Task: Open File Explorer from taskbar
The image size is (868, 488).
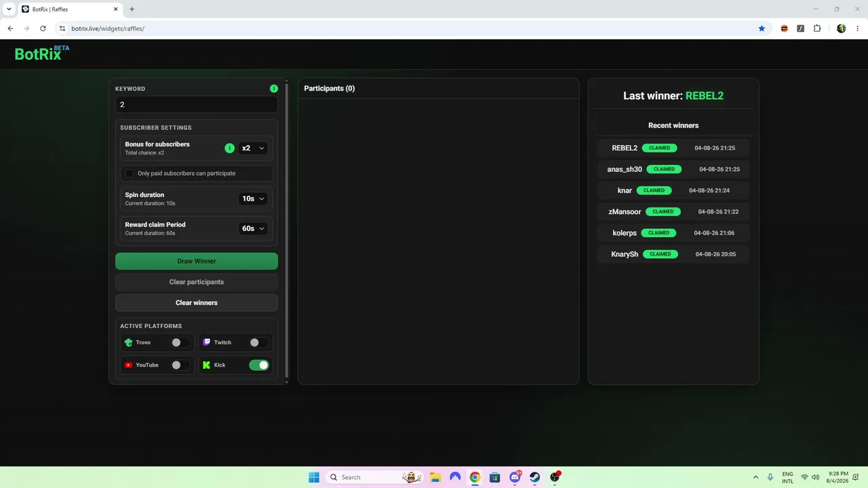Action: click(435, 477)
